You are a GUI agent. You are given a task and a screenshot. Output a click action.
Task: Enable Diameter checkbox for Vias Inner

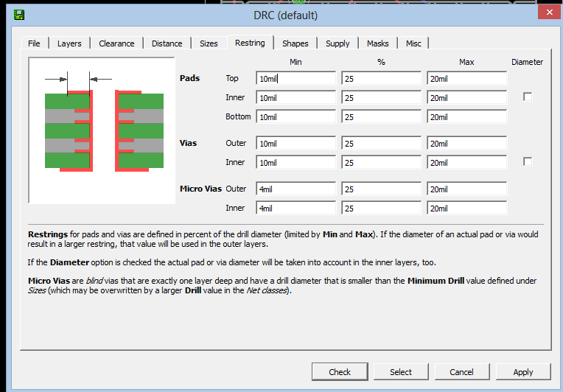tap(527, 162)
